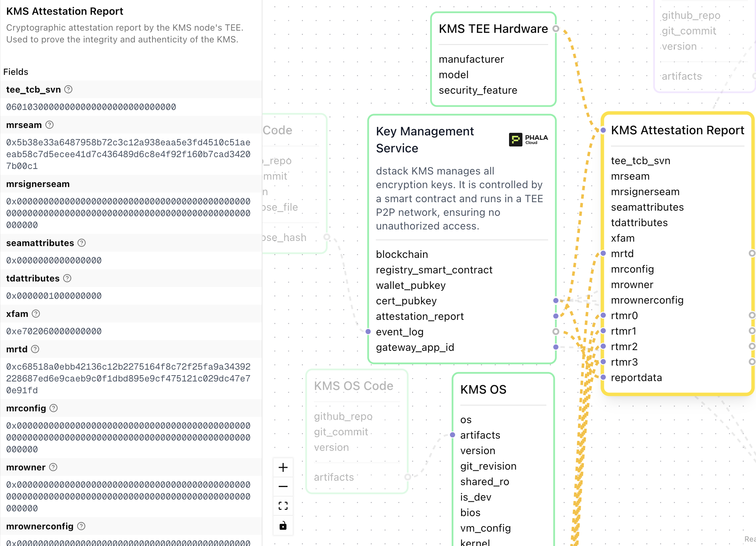756x546 pixels.
Task: Click the fit view icon
Action: [283, 506]
